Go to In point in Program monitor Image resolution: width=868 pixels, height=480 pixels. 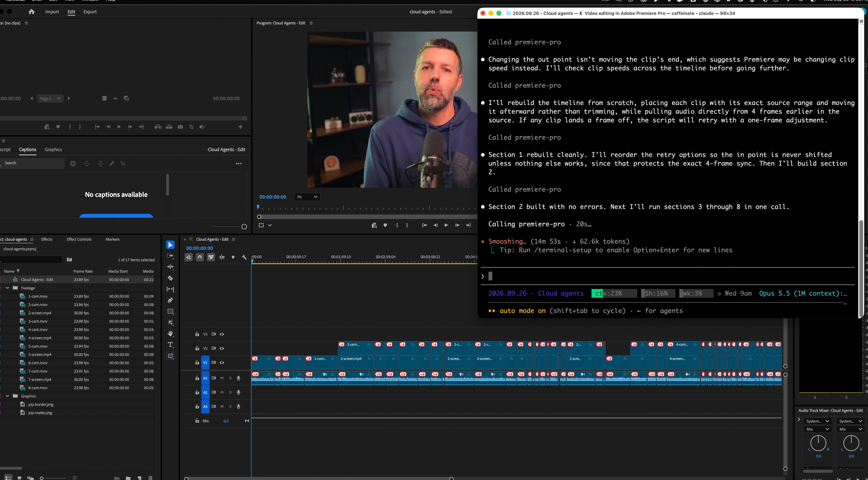(424, 225)
